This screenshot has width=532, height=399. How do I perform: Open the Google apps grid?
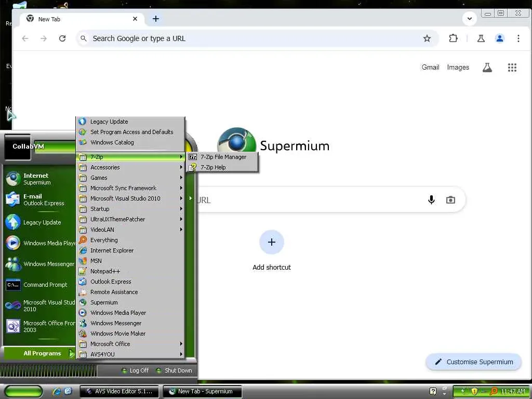pos(512,68)
